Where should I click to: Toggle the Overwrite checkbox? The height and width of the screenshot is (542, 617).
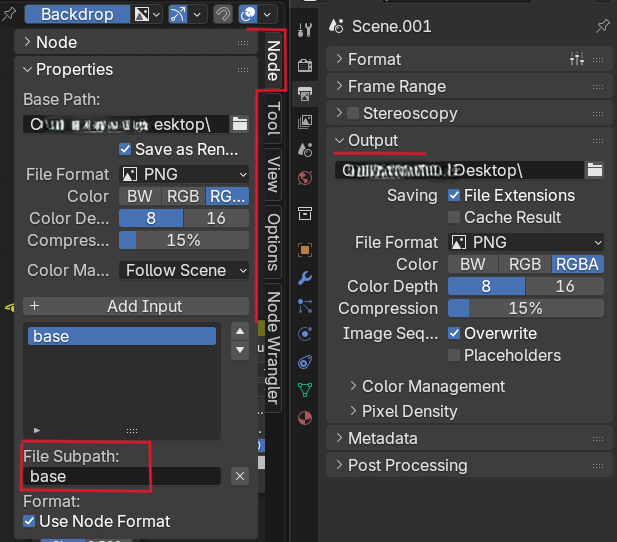tap(455, 333)
